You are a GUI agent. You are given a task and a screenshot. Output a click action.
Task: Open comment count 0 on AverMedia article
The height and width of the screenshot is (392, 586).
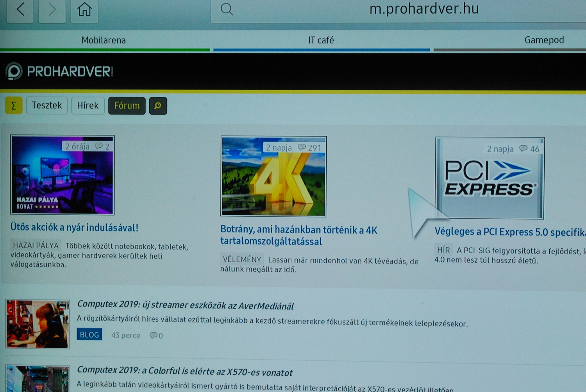[156, 335]
